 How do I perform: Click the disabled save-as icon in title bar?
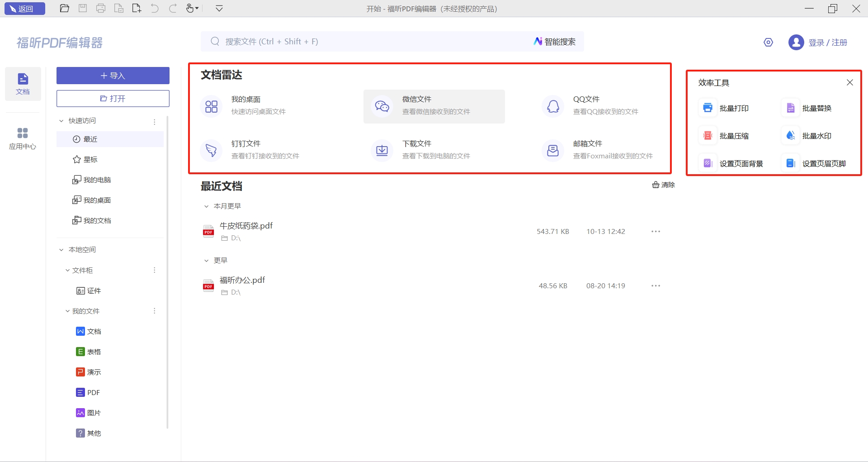pyautogui.click(x=119, y=9)
